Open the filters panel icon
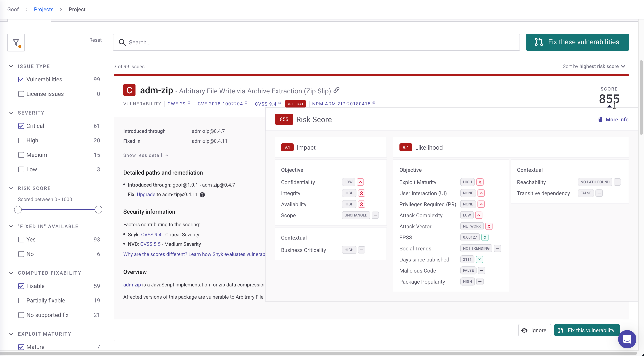Image resolution: width=644 pixels, height=356 pixels. (x=16, y=42)
